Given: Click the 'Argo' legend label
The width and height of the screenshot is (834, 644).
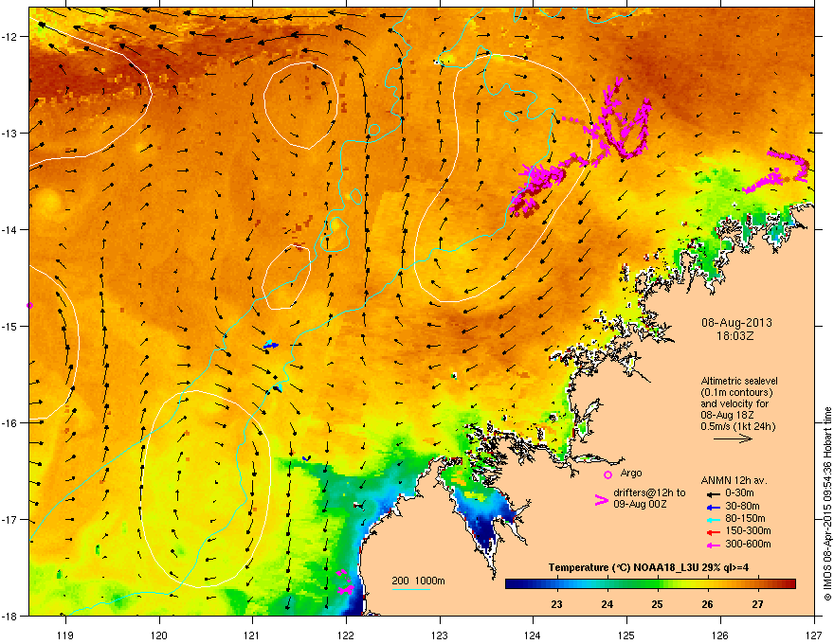Looking at the screenshot, I should 631,473.
